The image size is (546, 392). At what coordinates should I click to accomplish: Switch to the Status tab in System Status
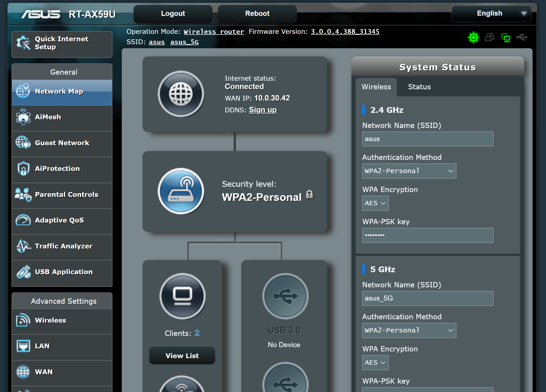click(419, 87)
